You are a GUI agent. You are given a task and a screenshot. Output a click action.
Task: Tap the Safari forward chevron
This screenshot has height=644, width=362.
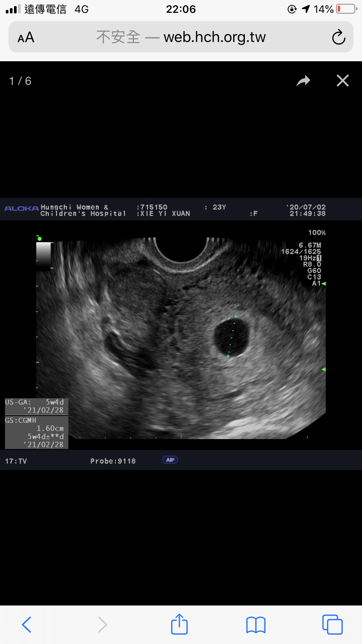(102, 624)
